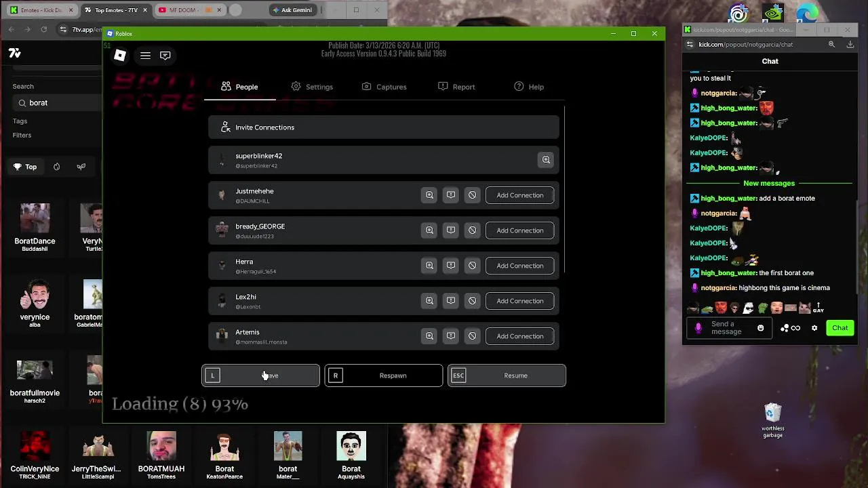Click the report icon for Lex2hi
Screen dimensions: 868x488
451,301
